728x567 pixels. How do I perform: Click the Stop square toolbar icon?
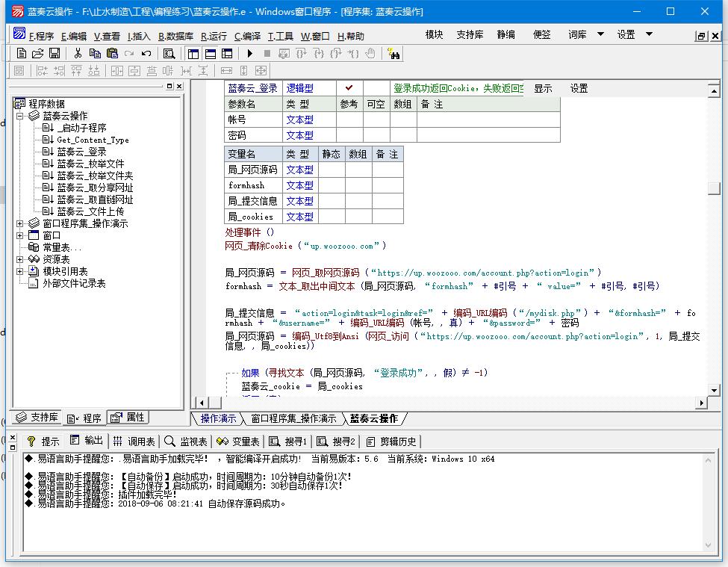coord(267,54)
